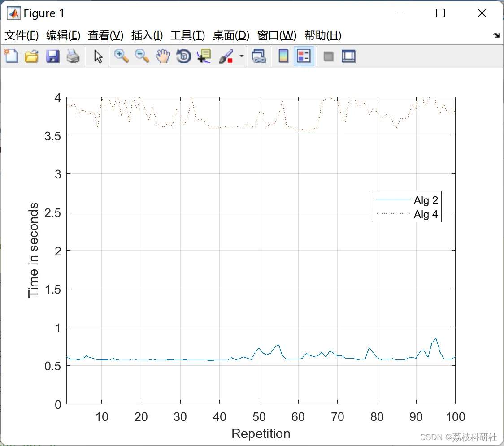
Task: Click the Alg 4 legend entry
Action: pyautogui.click(x=407, y=214)
